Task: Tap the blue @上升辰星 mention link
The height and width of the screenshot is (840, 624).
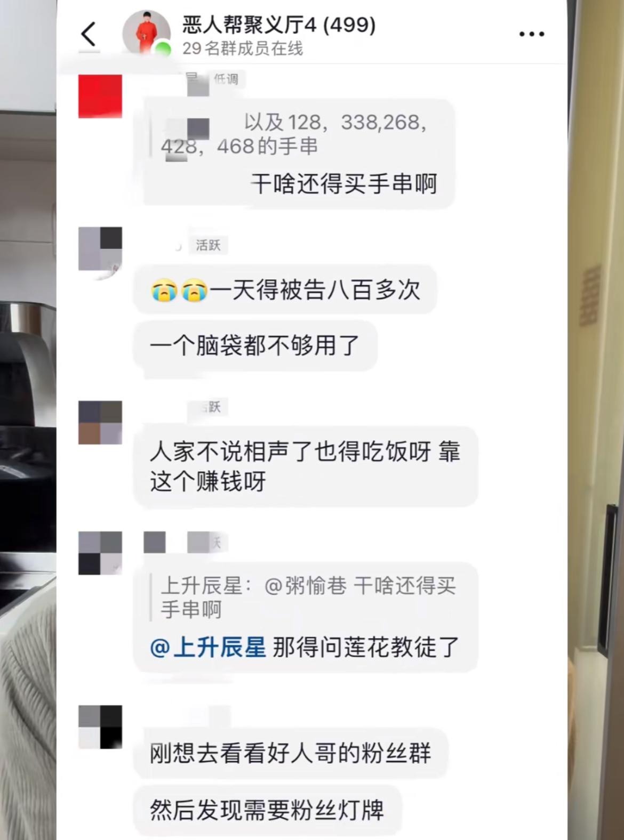Action: 209,647
